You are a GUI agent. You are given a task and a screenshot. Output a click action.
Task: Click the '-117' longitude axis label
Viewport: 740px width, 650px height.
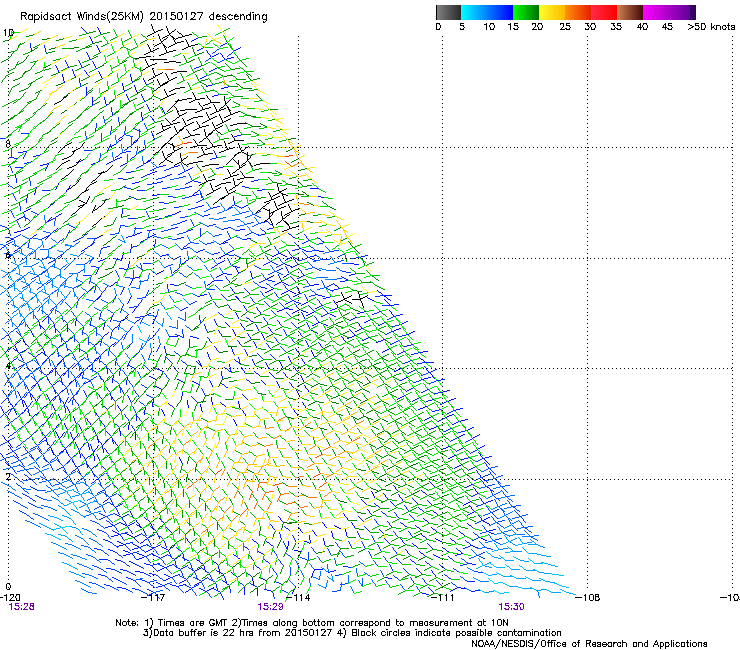click(x=153, y=598)
